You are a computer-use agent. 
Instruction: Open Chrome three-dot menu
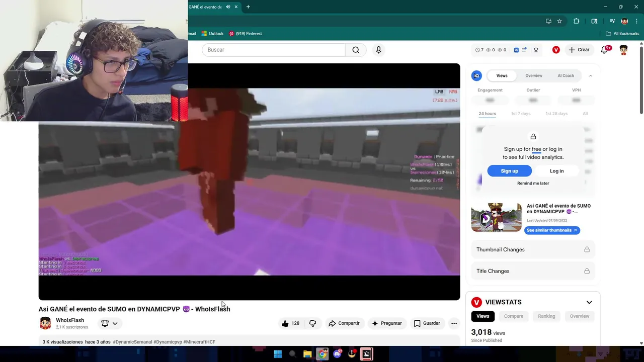coord(636,21)
